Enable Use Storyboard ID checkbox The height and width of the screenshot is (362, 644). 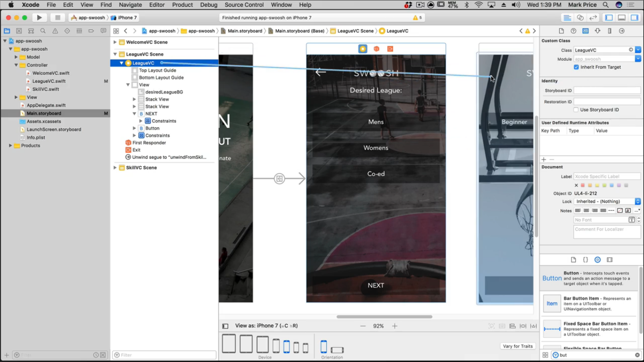tap(576, 110)
